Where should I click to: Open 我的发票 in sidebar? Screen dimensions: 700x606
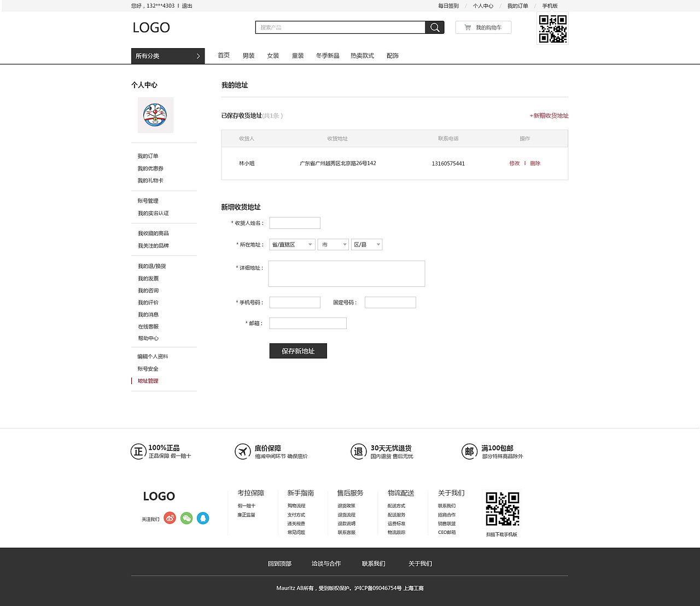point(148,279)
